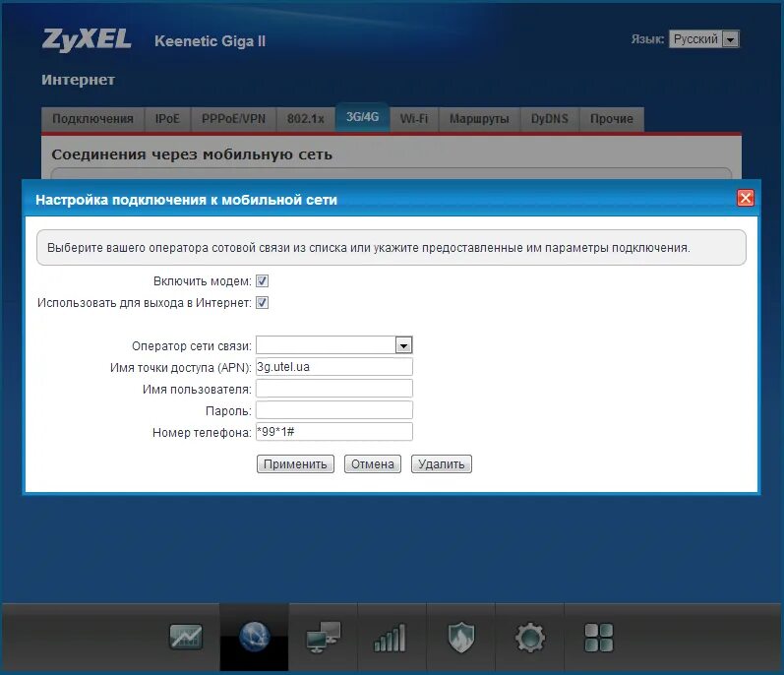Close the mobile network settings dialog
The height and width of the screenshot is (675, 784).
coord(745,199)
